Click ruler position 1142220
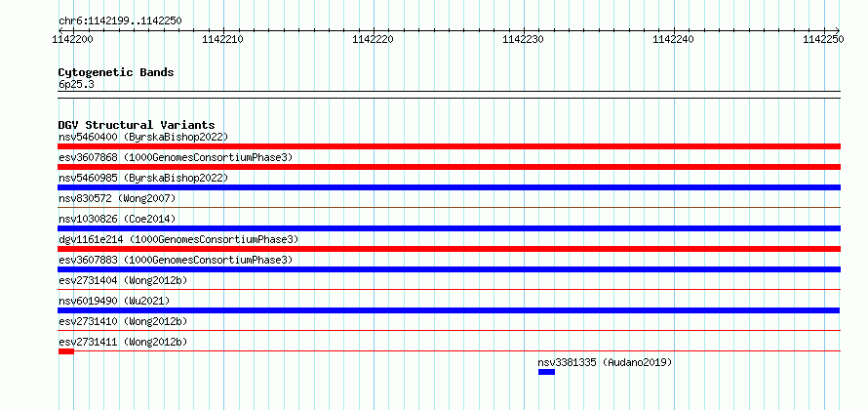 (x=374, y=39)
